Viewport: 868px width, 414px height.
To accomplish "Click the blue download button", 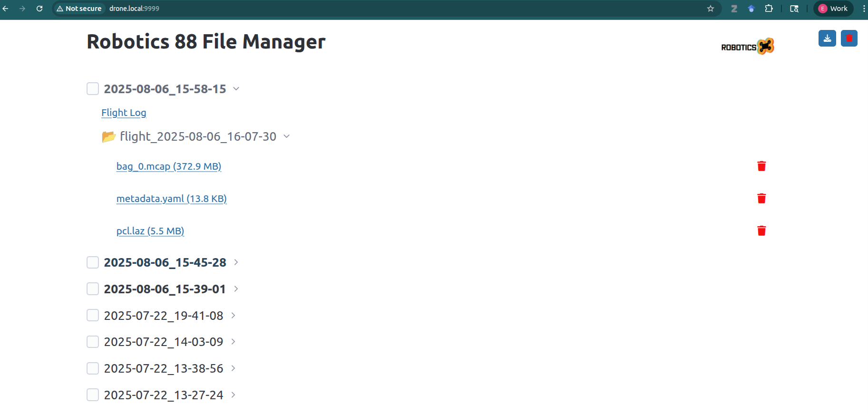I will [827, 39].
